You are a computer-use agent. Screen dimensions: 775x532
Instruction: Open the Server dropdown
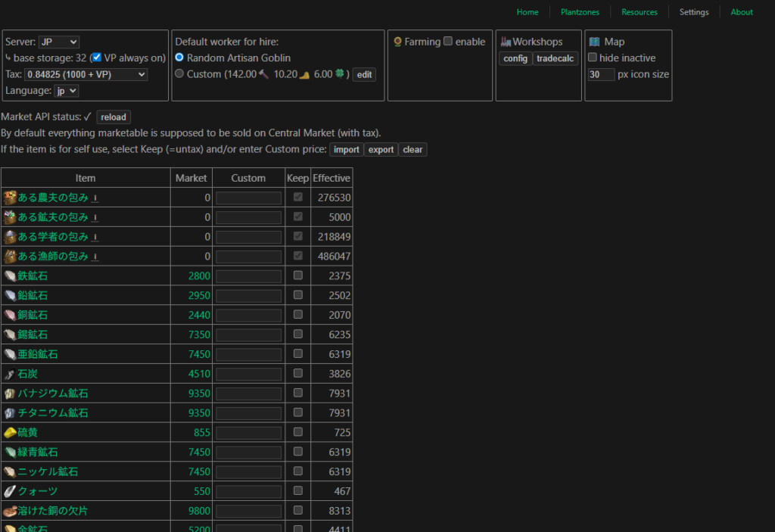point(58,42)
